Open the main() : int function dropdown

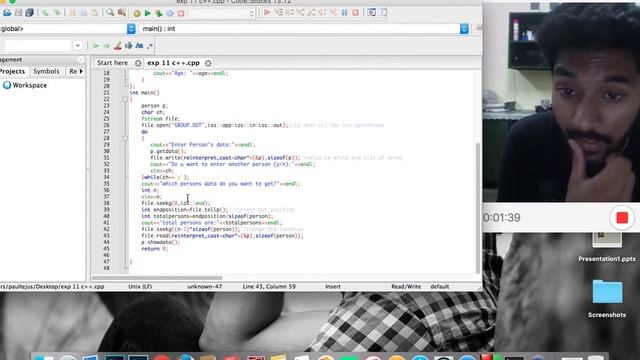pyautogui.click(x=464, y=29)
